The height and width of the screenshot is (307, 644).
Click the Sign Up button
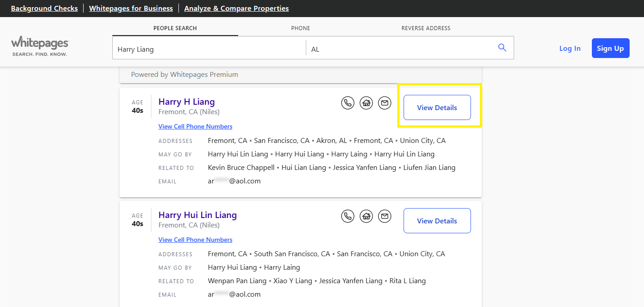pos(610,48)
